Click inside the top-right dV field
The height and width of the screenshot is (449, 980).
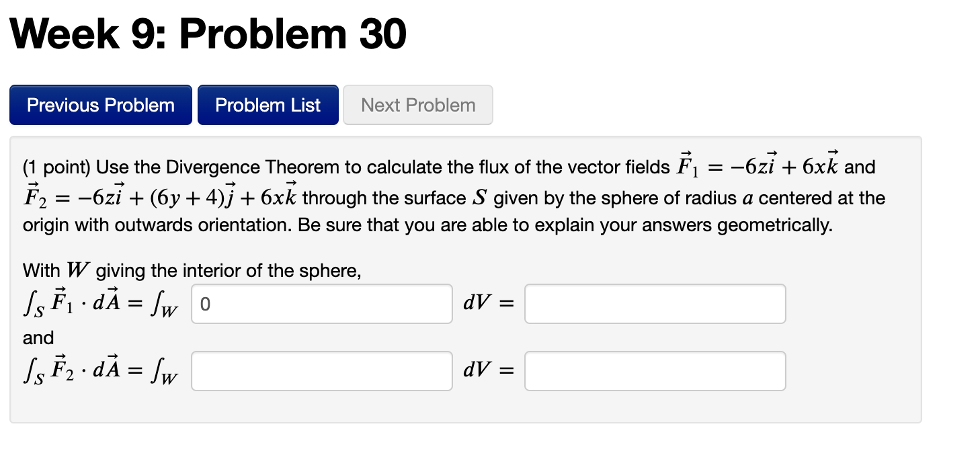click(x=655, y=304)
